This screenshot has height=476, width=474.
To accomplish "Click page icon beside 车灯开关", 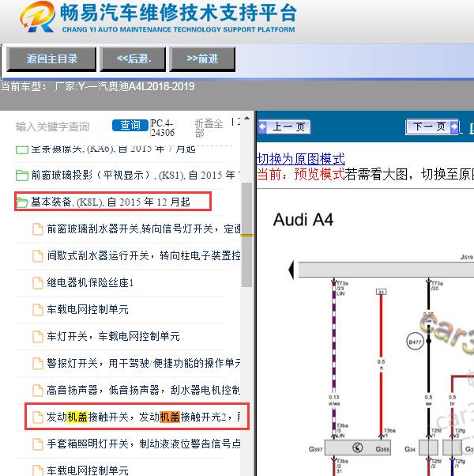I will (38, 336).
